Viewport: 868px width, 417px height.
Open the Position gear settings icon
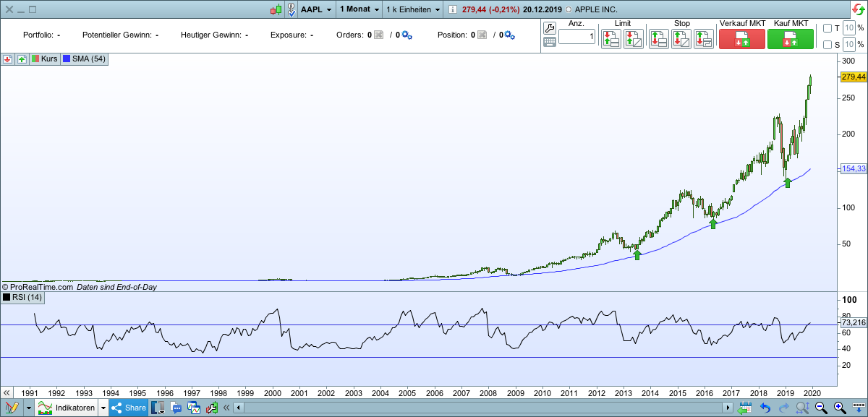(510, 35)
